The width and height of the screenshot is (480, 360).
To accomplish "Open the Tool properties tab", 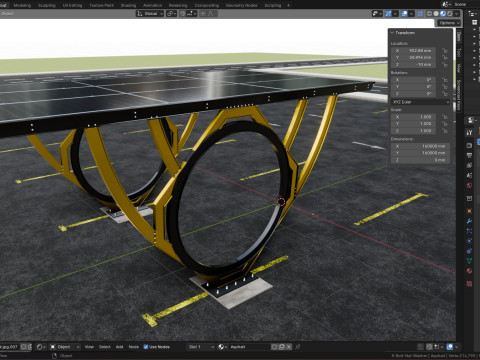I will 469,133.
